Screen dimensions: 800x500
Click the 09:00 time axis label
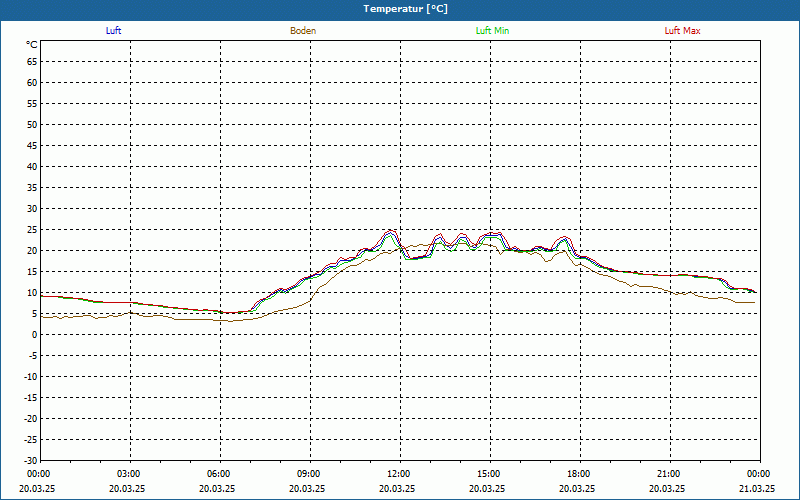(x=310, y=474)
